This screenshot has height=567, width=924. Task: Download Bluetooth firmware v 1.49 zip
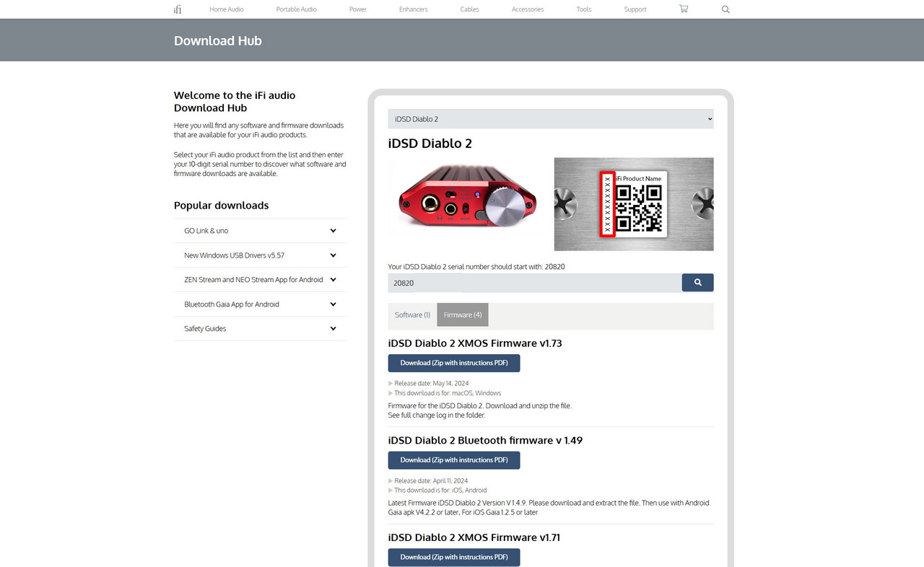click(454, 460)
